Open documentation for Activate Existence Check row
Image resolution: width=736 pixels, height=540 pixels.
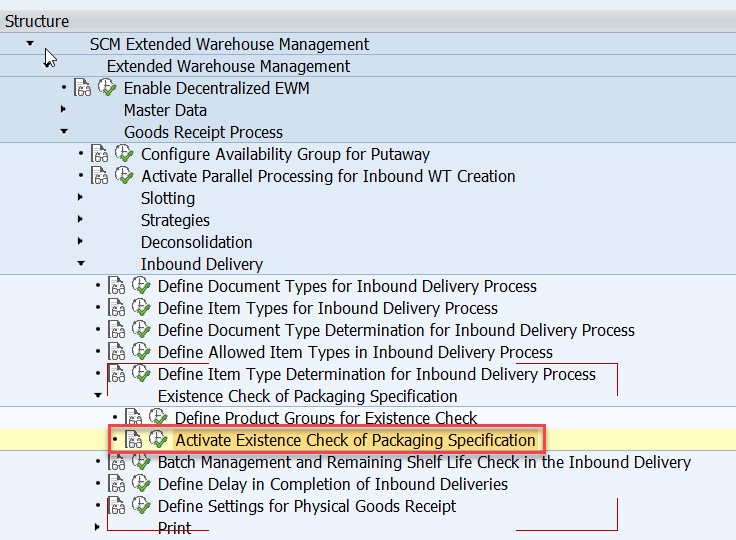coord(133,440)
